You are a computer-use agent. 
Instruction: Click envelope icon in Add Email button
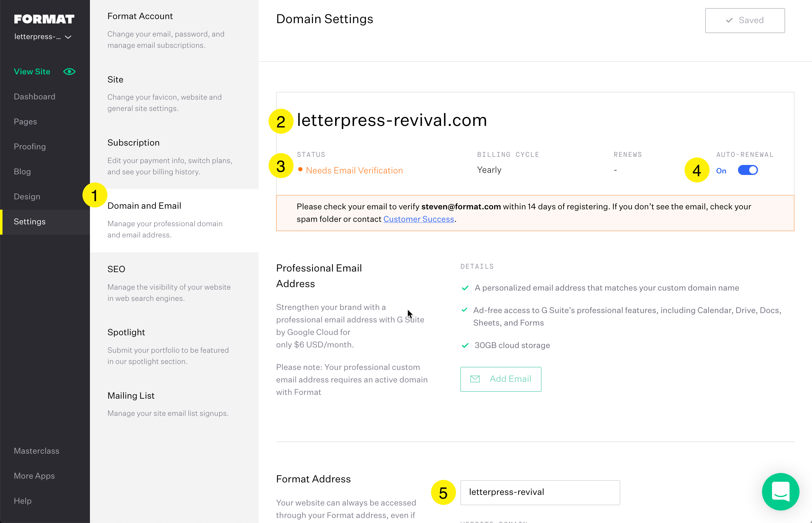475,379
